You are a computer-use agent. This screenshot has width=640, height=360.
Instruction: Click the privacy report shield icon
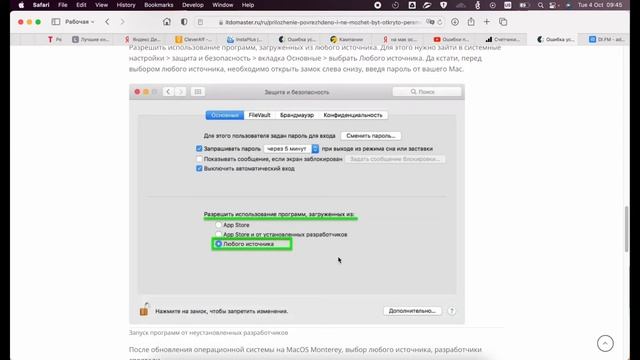(184, 22)
